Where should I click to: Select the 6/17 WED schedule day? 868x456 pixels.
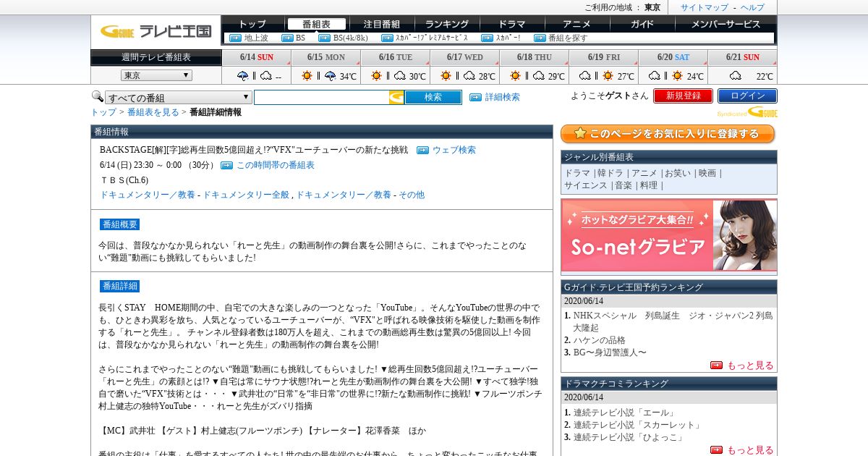(464, 57)
